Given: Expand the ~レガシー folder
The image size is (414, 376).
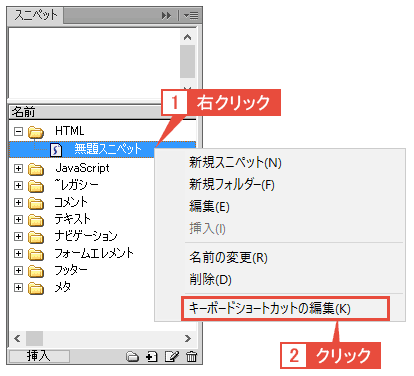Looking at the screenshot, I should tap(18, 185).
